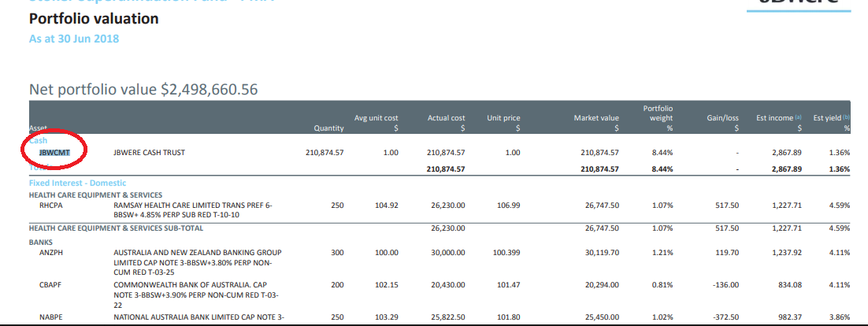Screen dimensions: 868x326
Task: Open the Est income footnote marker (a)
Action: [798, 117]
